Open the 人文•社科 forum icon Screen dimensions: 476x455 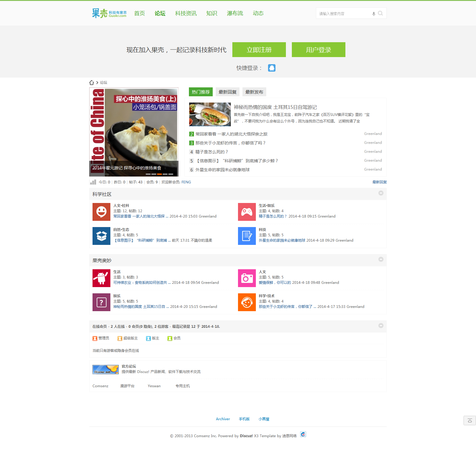(101, 212)
